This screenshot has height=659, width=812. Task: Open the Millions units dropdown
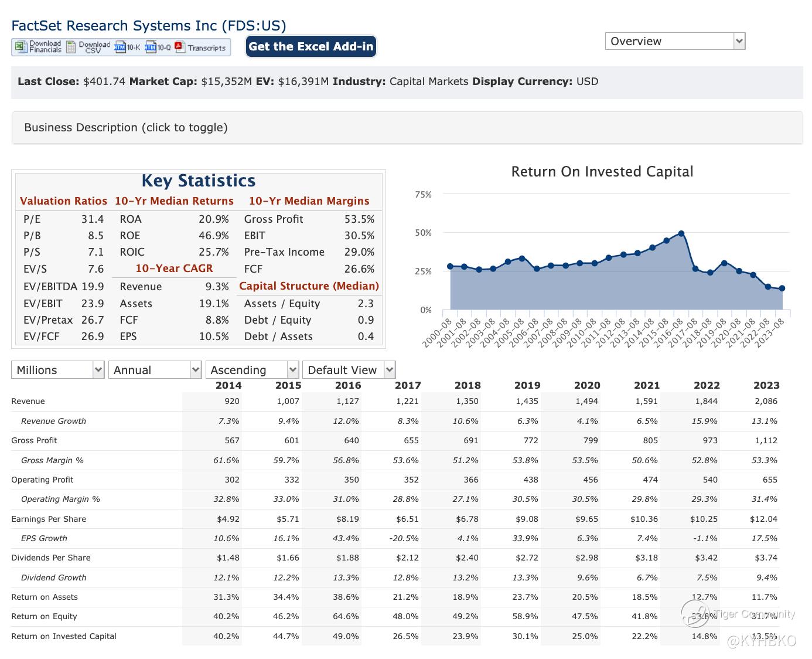pos(57,370)
